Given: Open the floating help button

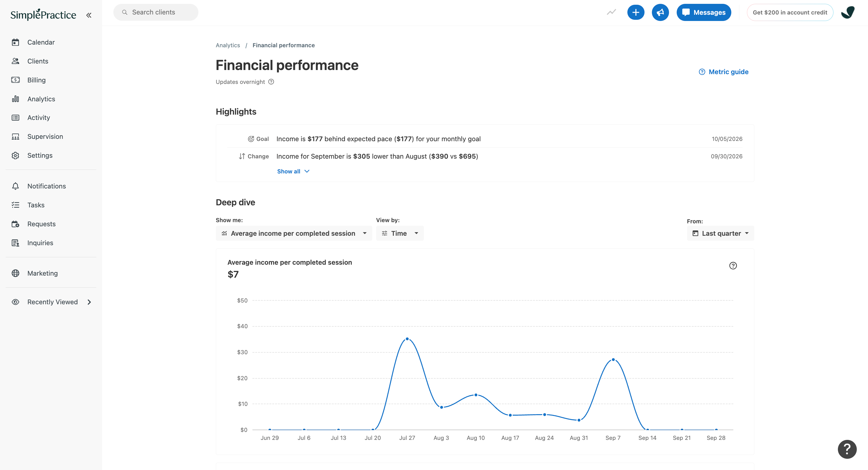Looking at the screenshot, I should 847,449.
